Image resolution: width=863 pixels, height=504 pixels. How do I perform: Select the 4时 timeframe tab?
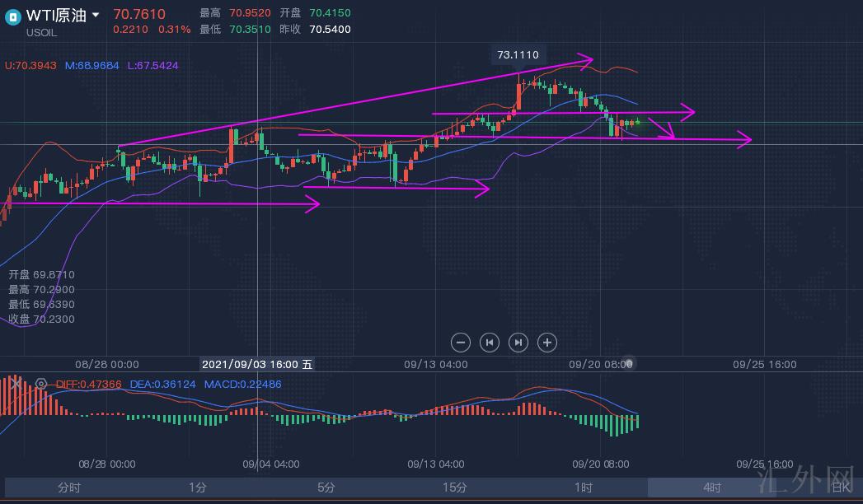coord(712,488)
